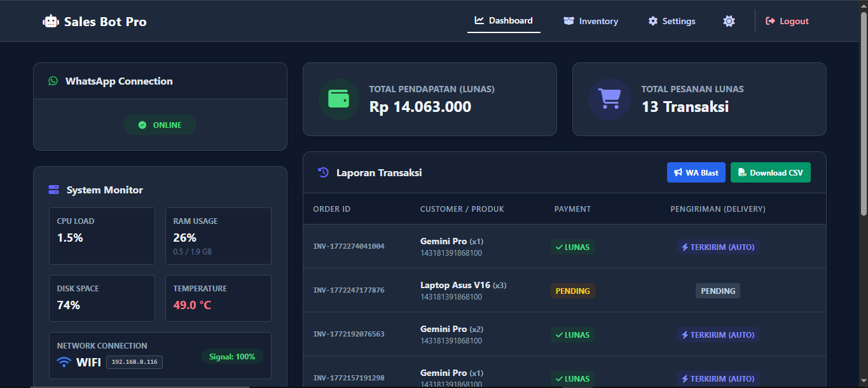Switch to the Inventory tab
Screen dimensions: 868x388
point(591,20)
